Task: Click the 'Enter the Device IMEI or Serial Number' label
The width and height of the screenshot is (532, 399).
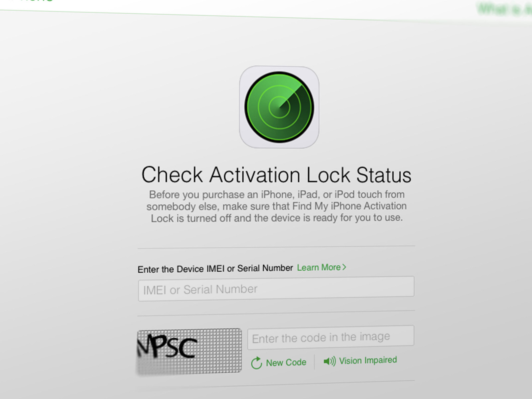Action: 215,269
